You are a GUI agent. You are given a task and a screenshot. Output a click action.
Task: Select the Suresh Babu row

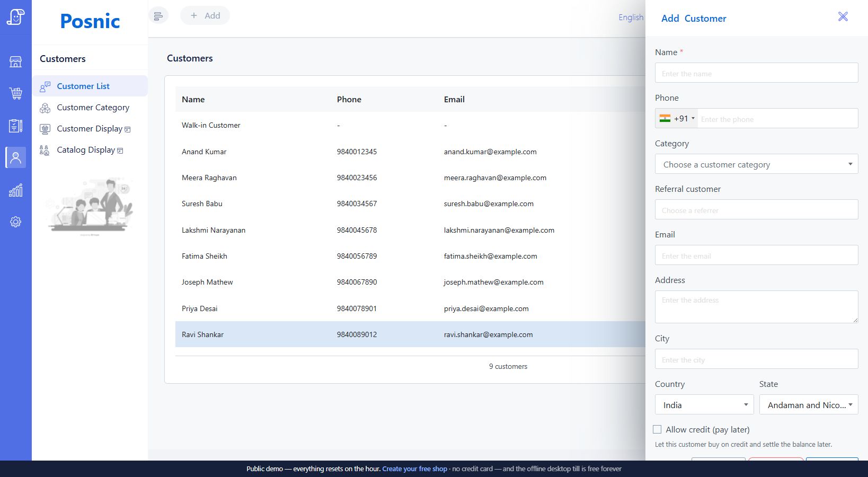coord(410,204)
